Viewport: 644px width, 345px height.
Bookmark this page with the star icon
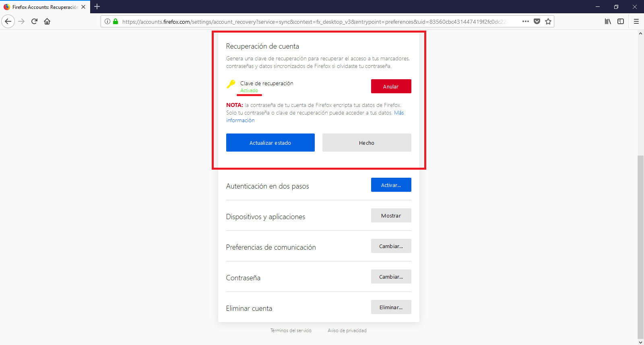pos(548,21)
